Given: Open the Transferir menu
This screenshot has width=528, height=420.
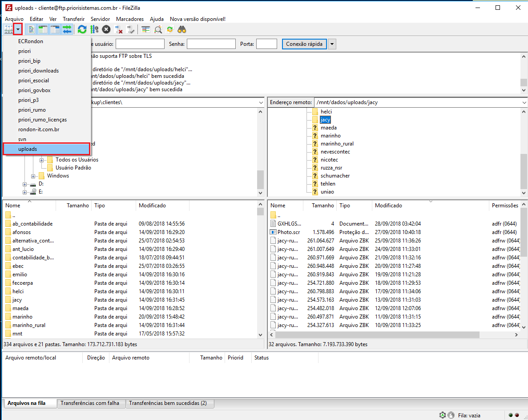Looking at the screenshot, I should click(x=74, y=19).
